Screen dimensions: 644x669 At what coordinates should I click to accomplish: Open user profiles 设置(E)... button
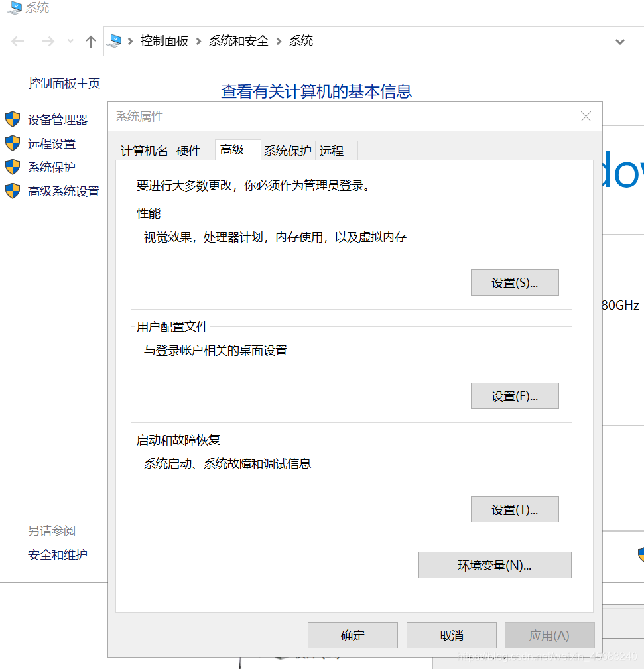pos(515,396)
